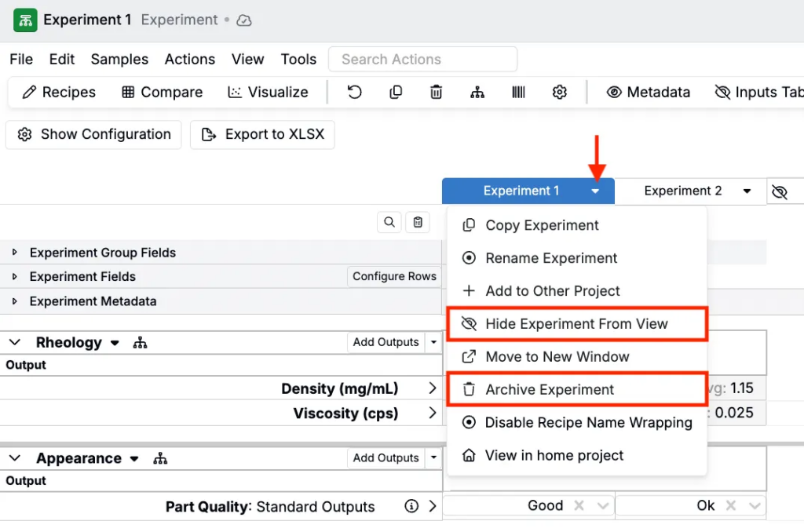The image size is (804, 532).
Task: Click the settings gear icon in toolbar
Action: [559, 93]
